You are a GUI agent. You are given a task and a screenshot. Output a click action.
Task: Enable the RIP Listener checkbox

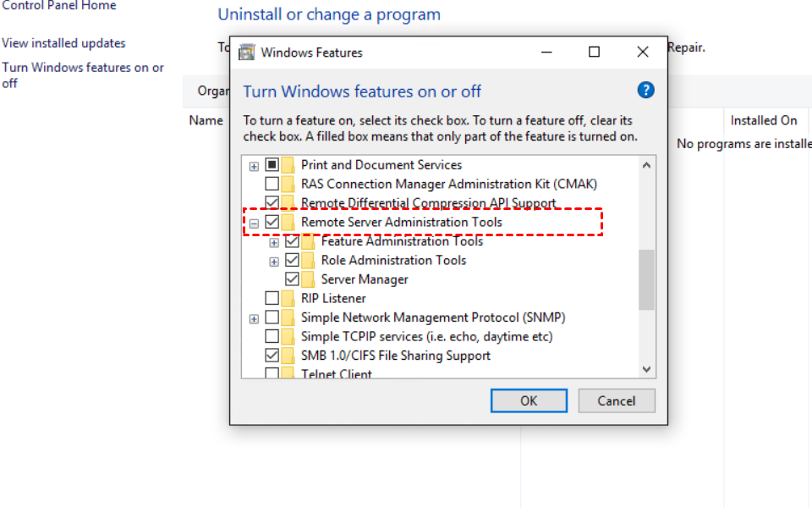272,298
